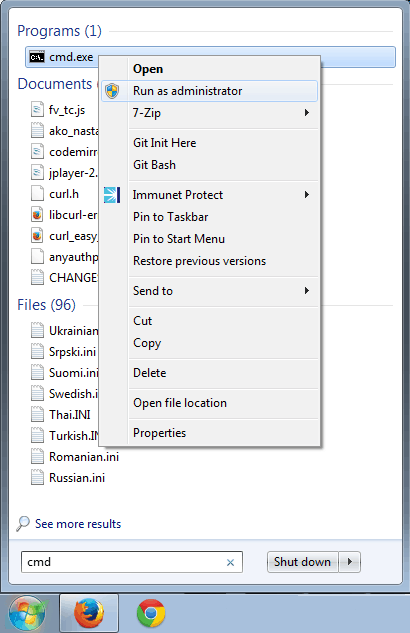Launch Google Chrome from the taskbar
The image size is (410, 633).
pos(151,613)
